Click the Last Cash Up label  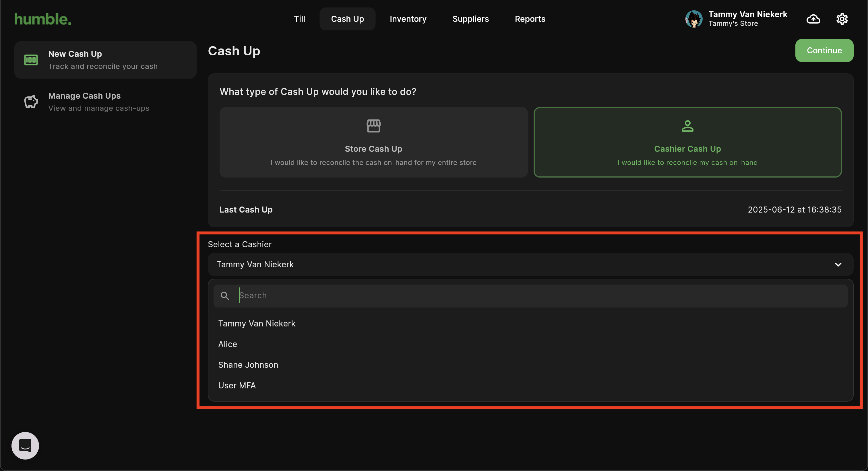[x=246, y=210]
